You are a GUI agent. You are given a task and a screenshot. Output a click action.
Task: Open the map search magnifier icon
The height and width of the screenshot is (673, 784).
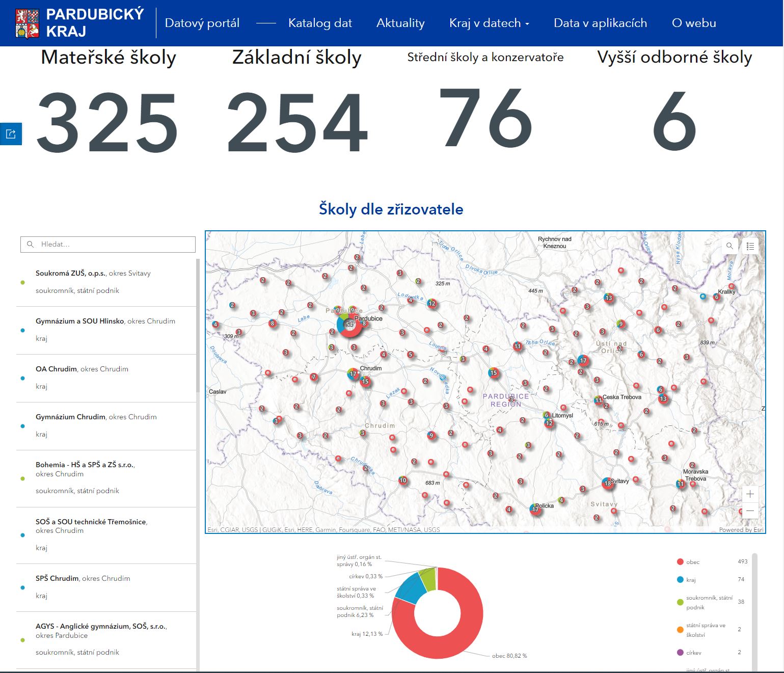tap(729, 246)
